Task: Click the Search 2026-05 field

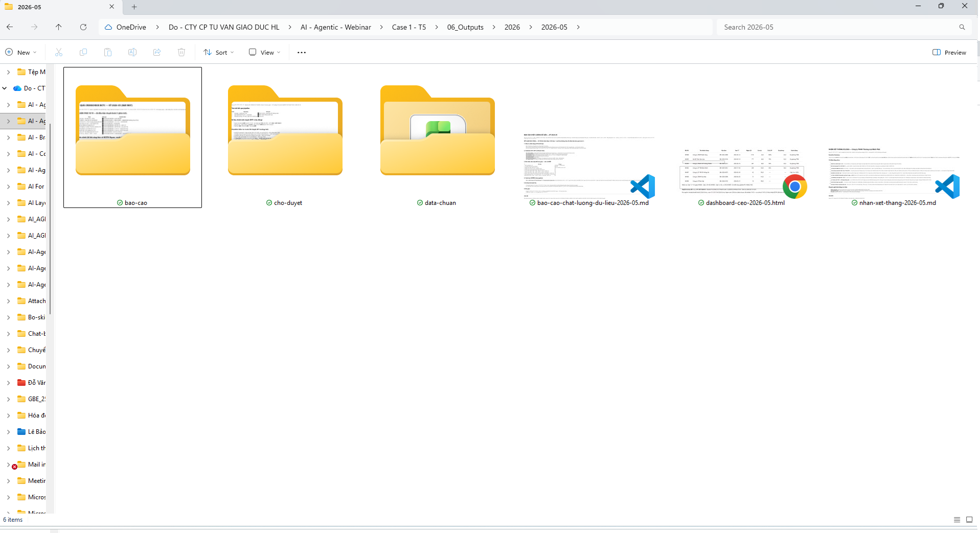Action: point(838,27)
